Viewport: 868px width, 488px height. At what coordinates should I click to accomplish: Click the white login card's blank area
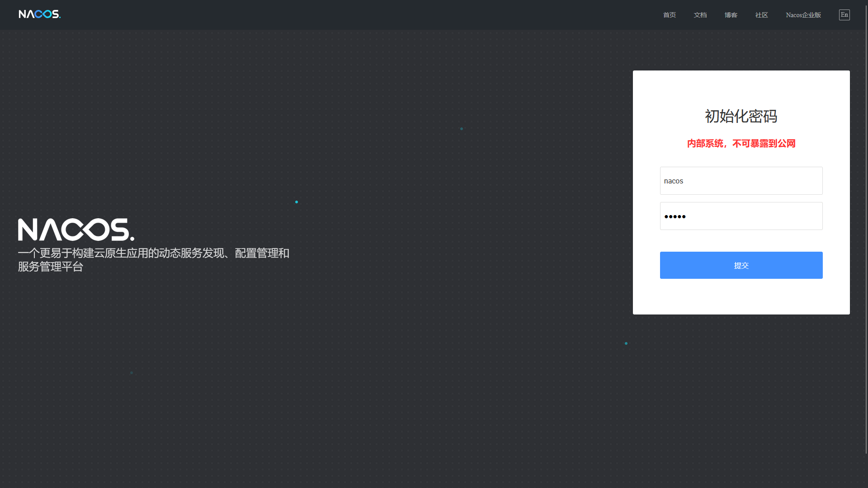click(741, 296)
